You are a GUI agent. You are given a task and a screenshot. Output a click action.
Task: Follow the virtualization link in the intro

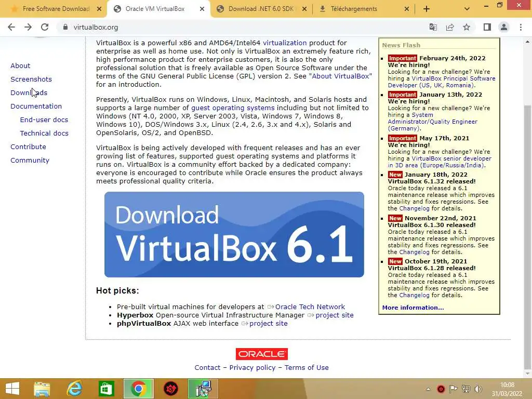click(x=285, y=43)
